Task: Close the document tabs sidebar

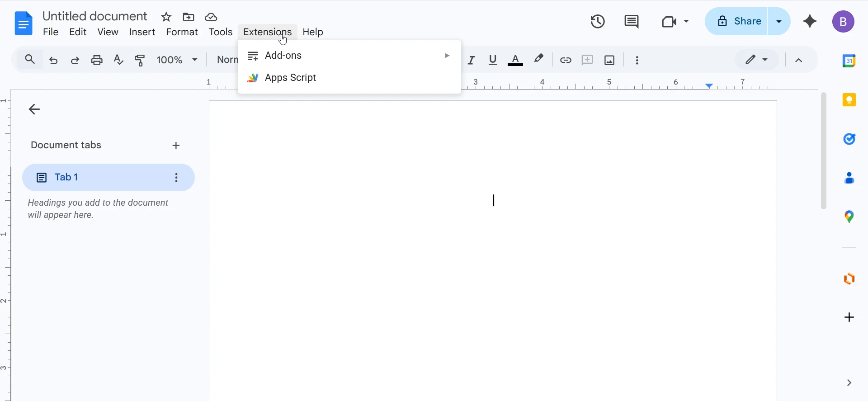Action: [34, 109]
